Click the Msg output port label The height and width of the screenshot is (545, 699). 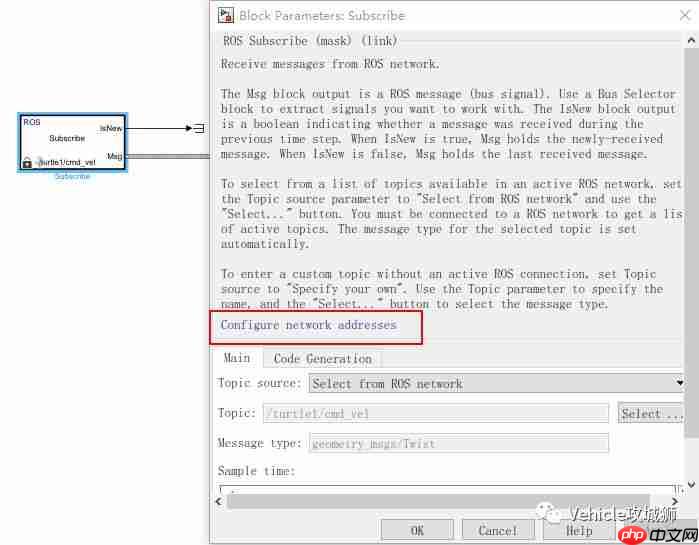point(115,156)
